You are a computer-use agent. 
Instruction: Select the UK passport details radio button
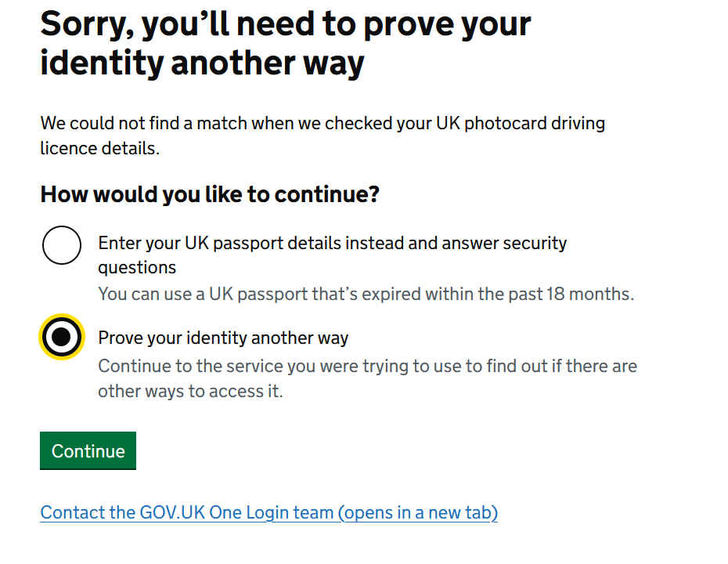point(61,245)
